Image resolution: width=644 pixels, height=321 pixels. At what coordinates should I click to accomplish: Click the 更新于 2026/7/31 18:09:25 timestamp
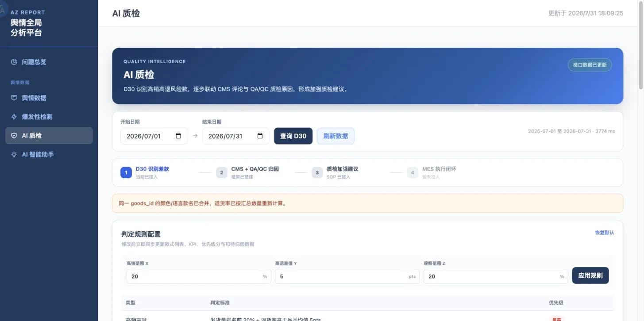click(x=586, y=13)
